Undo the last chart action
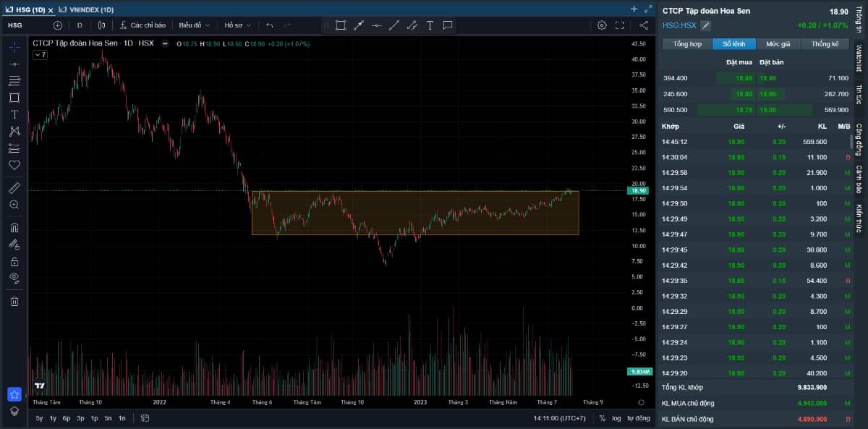 tap(270, 25)
